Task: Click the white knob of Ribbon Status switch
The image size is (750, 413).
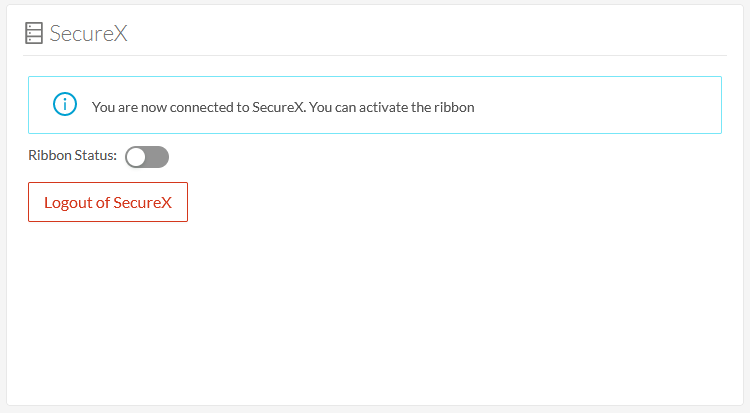Action: click(x=136, y=157)
